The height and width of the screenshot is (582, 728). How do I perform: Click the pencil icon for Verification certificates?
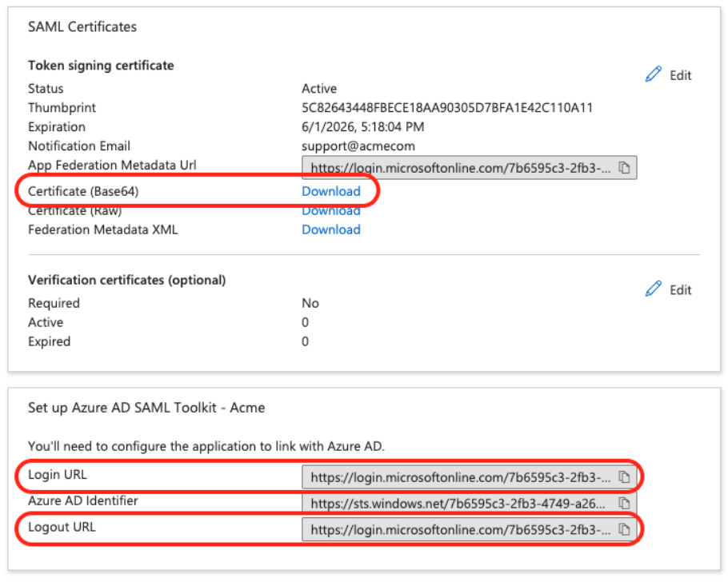coord(654,289)
